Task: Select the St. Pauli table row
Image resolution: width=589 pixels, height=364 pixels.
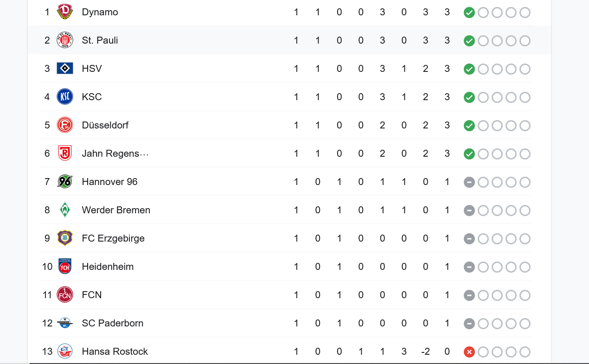Action: (x=289, y=40)
